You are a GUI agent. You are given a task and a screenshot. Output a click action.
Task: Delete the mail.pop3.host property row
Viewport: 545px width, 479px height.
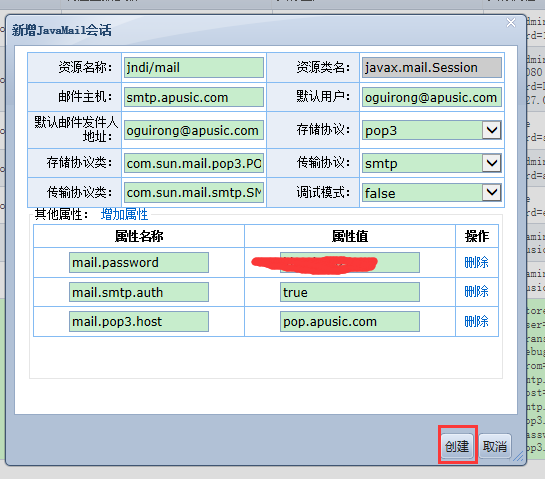pos(476,321)
